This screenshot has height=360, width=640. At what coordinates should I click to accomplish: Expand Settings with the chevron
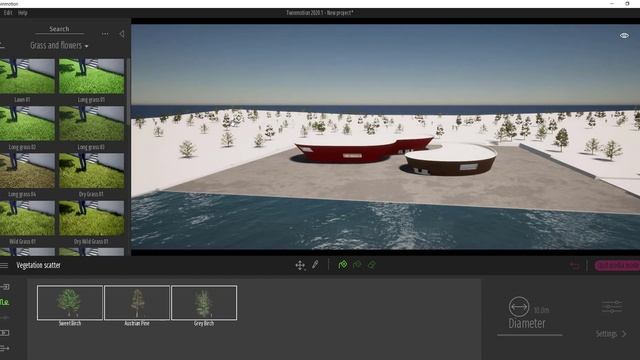624,334
